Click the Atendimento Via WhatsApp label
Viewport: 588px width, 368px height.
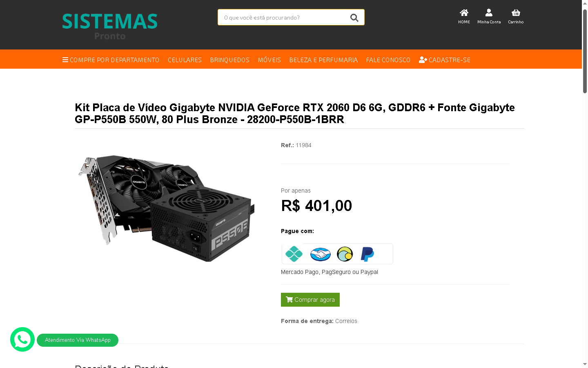click(x=78, y=340)
